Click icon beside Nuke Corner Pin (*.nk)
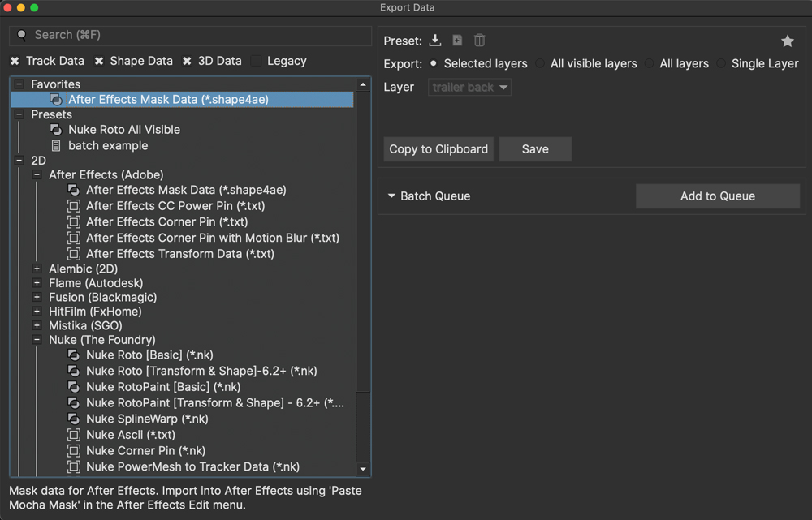Screen dimensions: 812x520 click(x=74, y=451)
